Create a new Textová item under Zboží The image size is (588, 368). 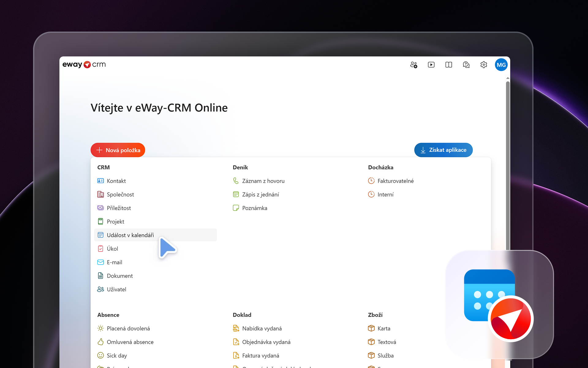(x=387, y=342)
